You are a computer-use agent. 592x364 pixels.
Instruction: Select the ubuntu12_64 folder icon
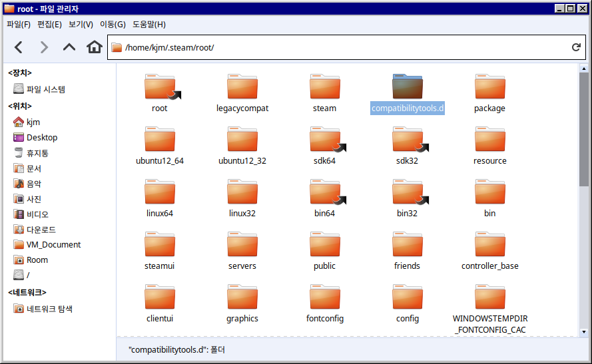point(160,139)
